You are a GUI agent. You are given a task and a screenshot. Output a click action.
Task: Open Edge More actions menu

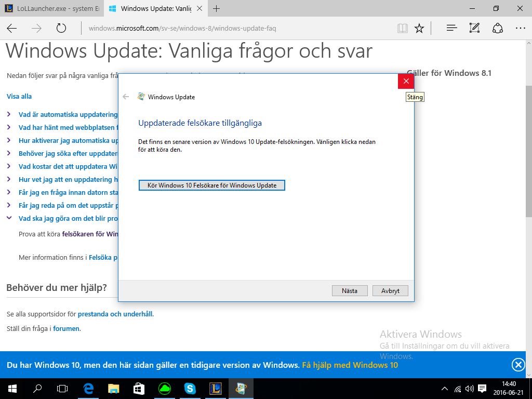point(521,28)
